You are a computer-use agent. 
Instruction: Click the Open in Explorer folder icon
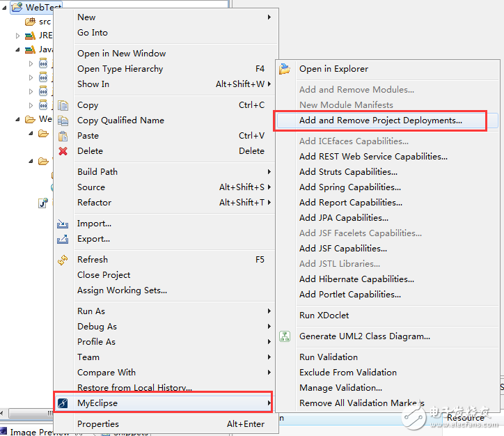point(285,69)
